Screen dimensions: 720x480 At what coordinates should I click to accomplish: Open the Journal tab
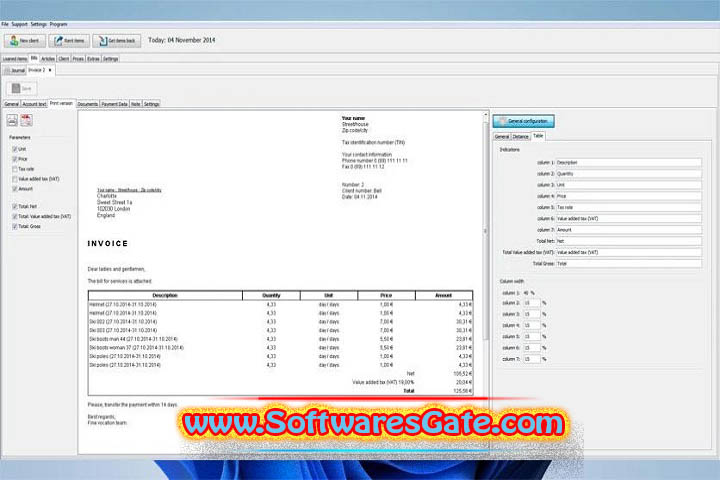[15, 70]
